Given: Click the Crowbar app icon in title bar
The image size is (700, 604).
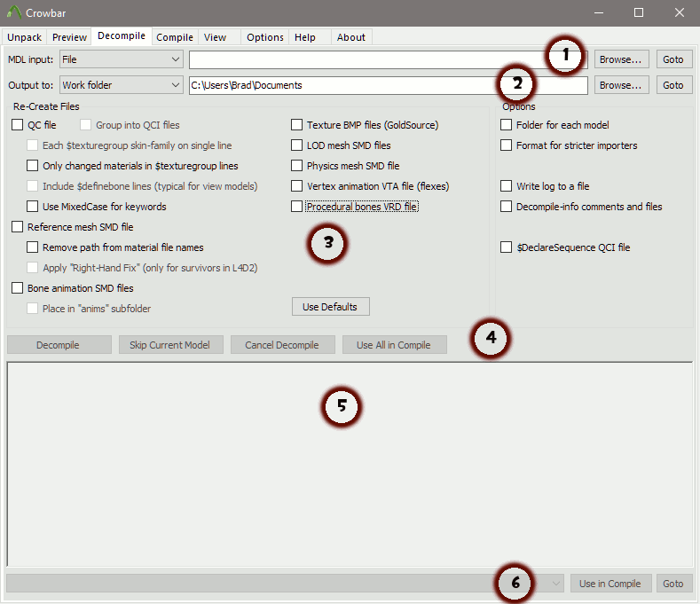Looking at the screenshot, I should [14, 12].
